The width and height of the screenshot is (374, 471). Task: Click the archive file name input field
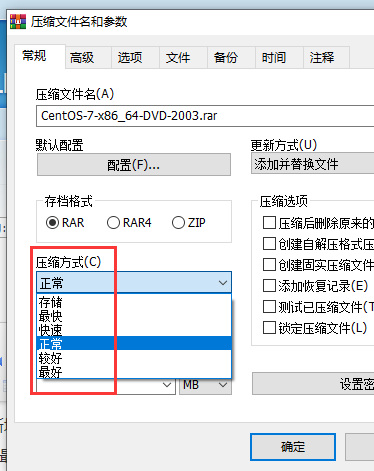click(205, 116)
